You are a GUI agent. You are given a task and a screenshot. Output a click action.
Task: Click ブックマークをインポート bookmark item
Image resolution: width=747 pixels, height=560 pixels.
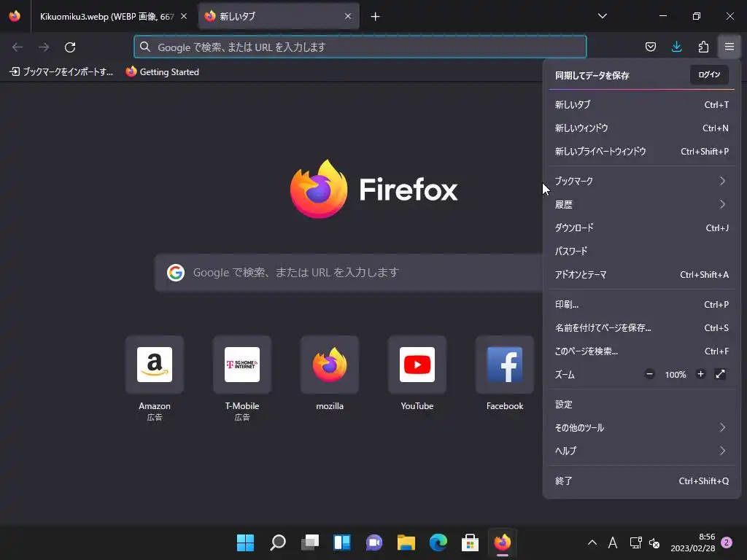(61, 72)
